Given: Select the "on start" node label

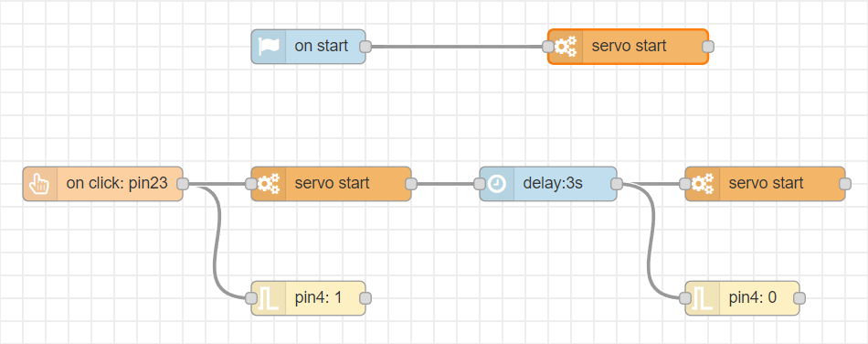Looking at the screenshot, I should click(x=321, y=46).
